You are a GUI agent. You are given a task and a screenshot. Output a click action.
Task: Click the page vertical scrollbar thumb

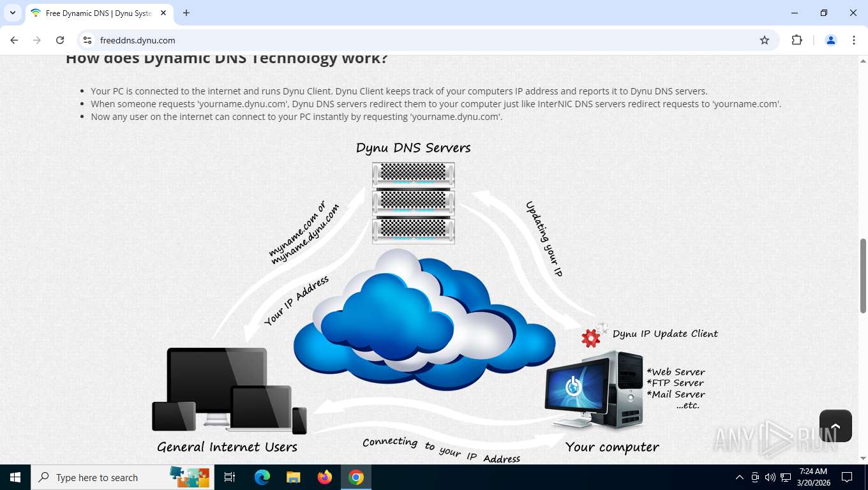(x=863, y=276)
